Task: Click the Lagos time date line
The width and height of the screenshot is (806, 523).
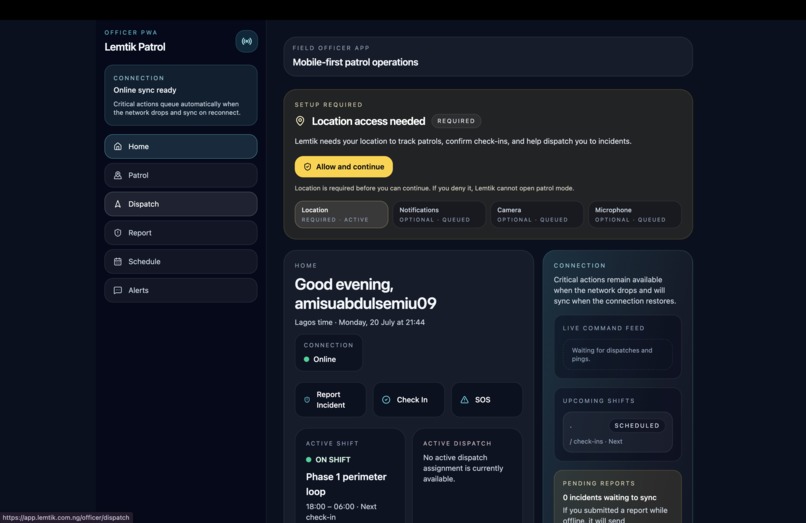Action: click(x=359, y=322)
